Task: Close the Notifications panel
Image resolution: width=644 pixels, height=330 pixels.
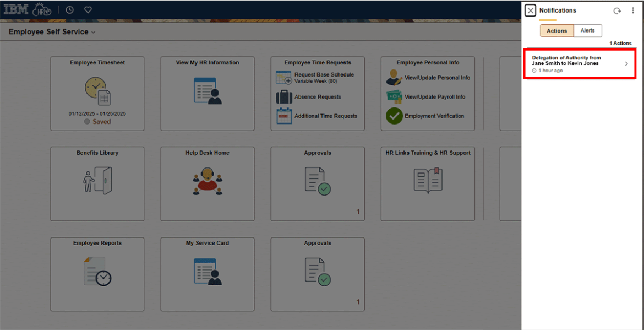Action: point(530,10)
